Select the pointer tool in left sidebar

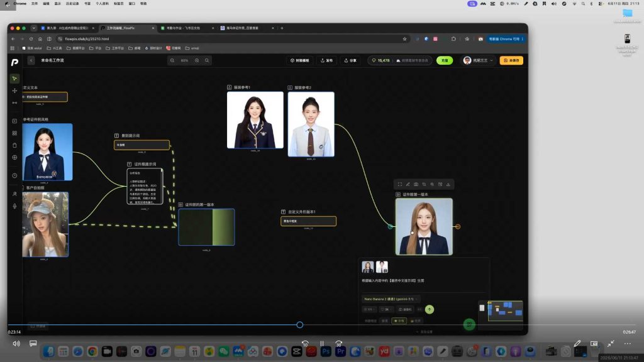coord(14,79)
